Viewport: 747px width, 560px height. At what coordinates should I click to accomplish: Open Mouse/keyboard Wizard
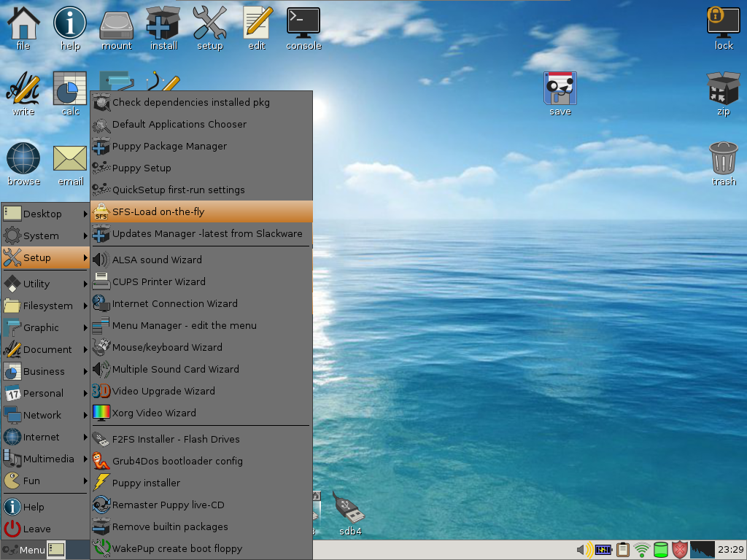pyautogui.click(x=201, y=348)
